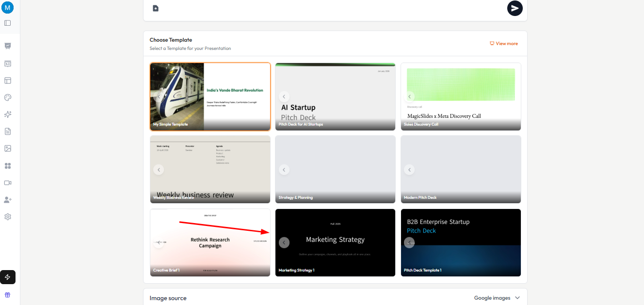644x305 pixels.
Task: Click previous arrow on My Simple Template card
Action: click(x=159, y=96)
